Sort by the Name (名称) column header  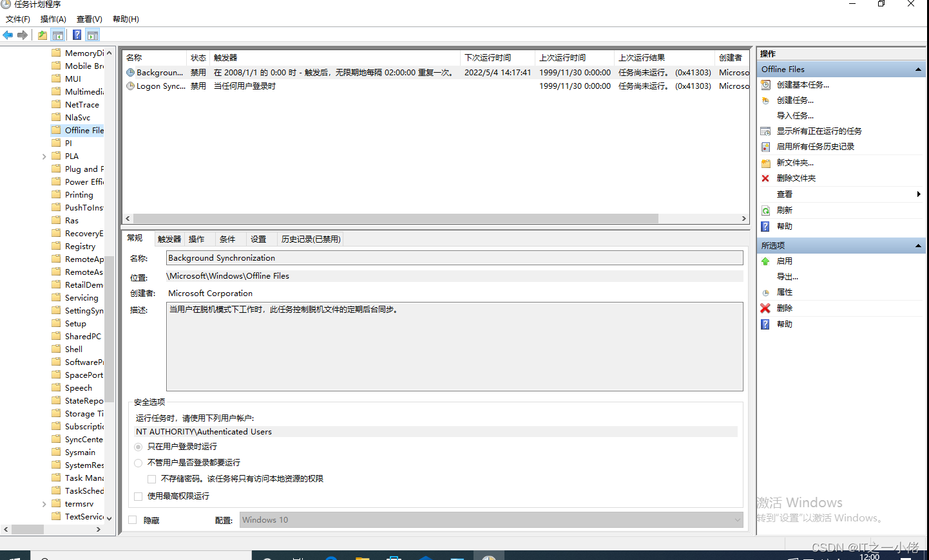tap(155, 58)
